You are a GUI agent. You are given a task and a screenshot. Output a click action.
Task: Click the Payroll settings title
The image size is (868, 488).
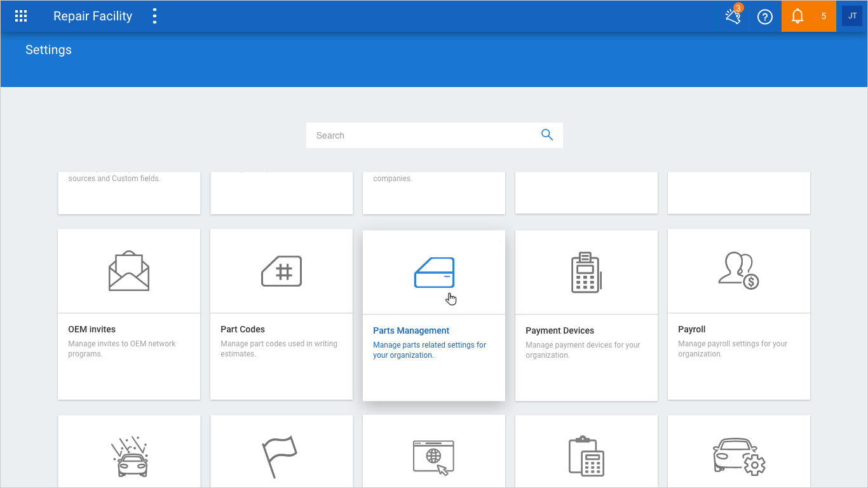coord(692,329)
